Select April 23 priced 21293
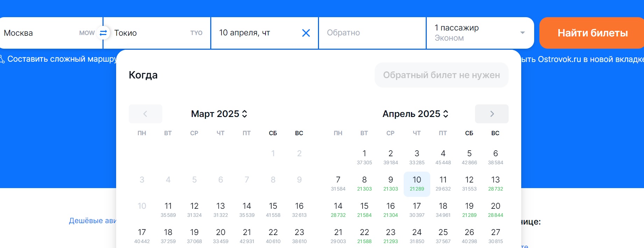Screen dimensions: 644x248 coord(391,236)
